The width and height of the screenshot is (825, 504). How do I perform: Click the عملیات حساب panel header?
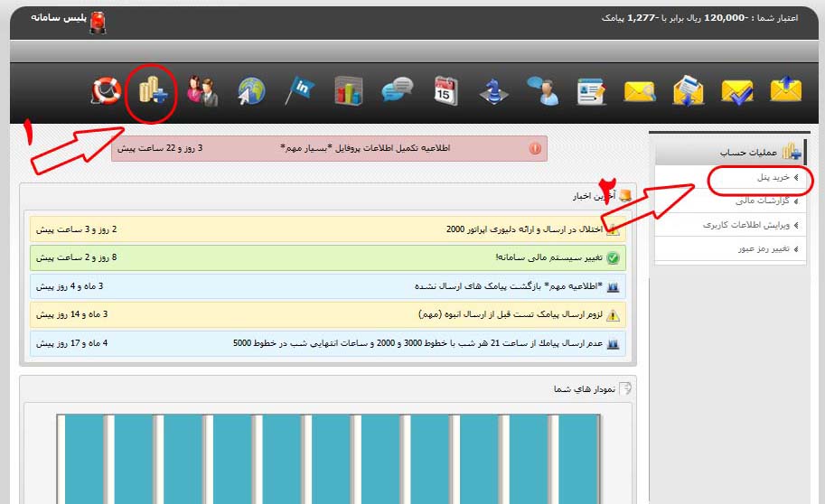click(730, 152)
